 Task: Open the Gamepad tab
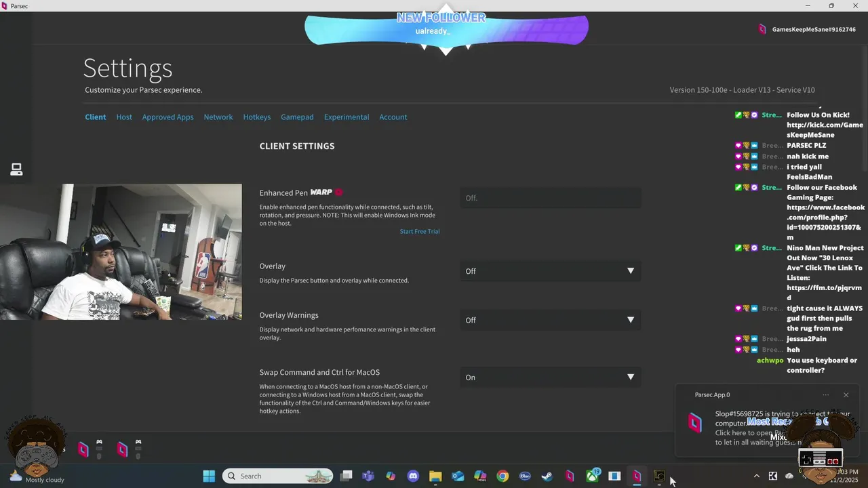pos(297,117)
